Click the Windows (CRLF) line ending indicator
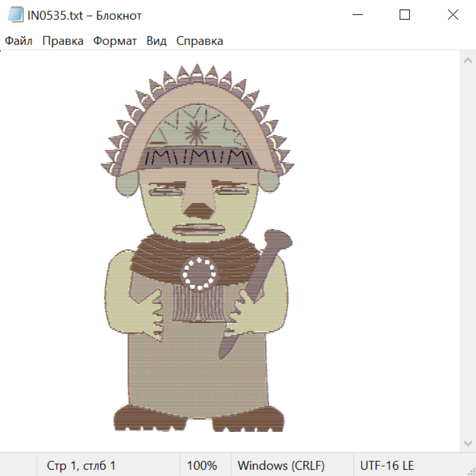The height and width of the screenshot is (476, 476). click(281, 465)
